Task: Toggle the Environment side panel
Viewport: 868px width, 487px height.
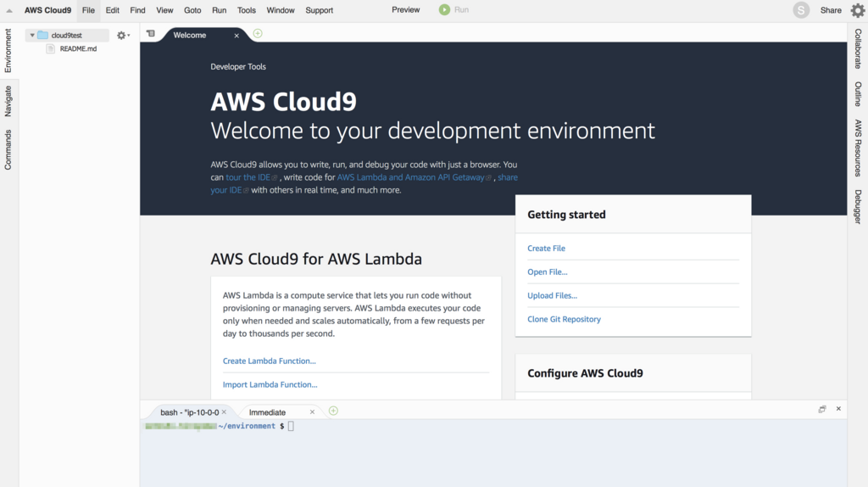Action: (8, 50)
